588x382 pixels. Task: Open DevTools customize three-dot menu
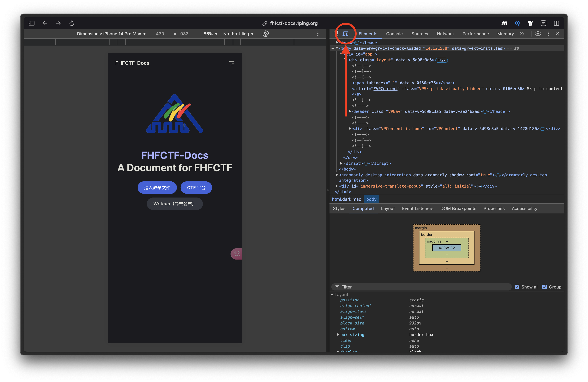[548, 34]
